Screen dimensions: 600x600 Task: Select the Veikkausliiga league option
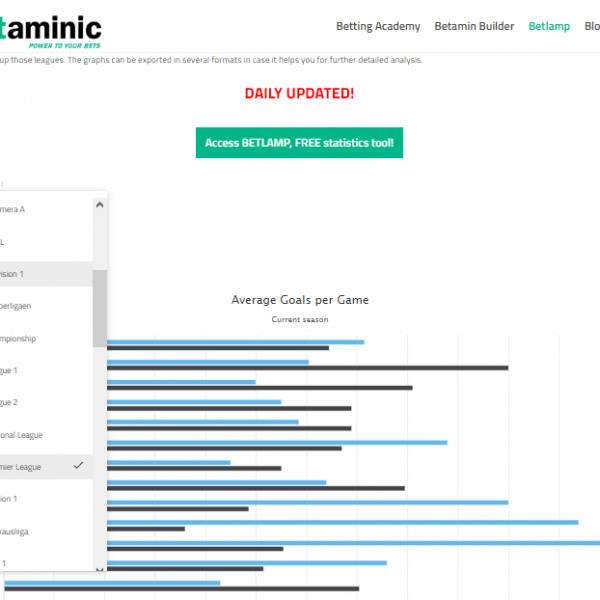click(x=46, y=532)
